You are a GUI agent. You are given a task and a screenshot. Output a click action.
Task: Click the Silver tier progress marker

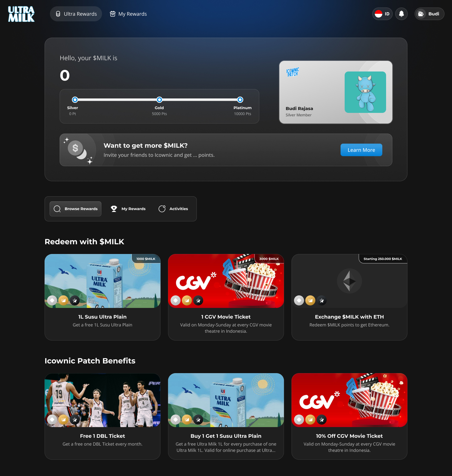(x=75, y=100)
